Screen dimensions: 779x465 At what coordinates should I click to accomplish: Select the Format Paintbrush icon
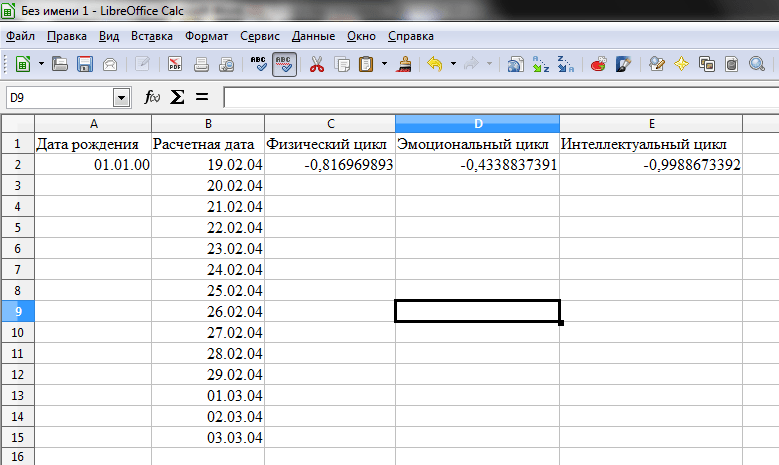coord(404,64)
